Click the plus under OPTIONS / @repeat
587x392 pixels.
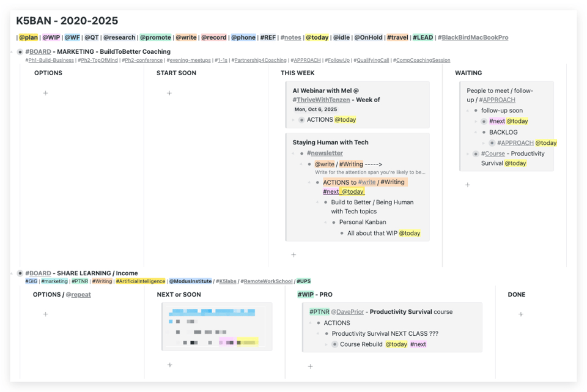point(45,314)
